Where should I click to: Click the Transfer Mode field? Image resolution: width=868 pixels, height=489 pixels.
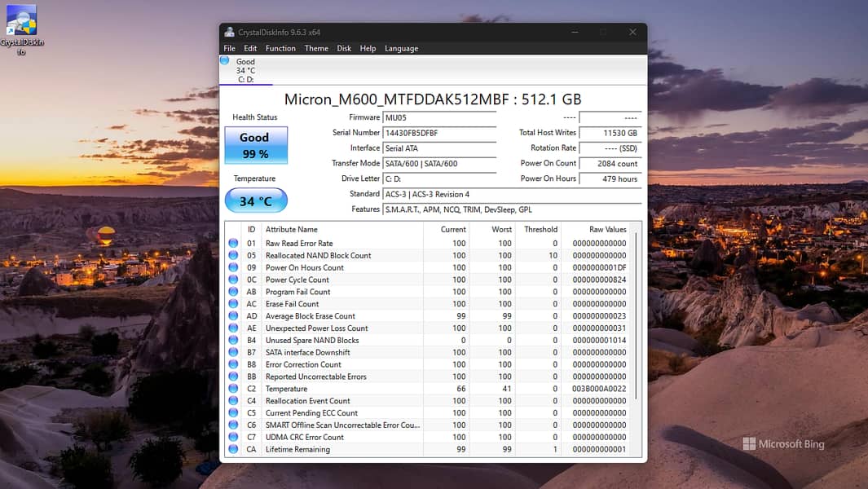pos(439,163)
